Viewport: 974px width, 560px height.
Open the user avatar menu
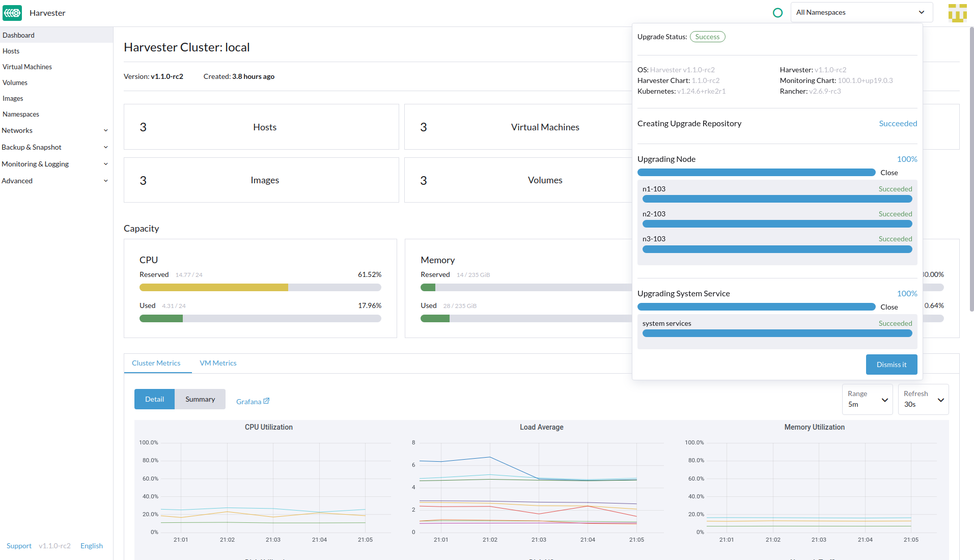pos(957,13)
